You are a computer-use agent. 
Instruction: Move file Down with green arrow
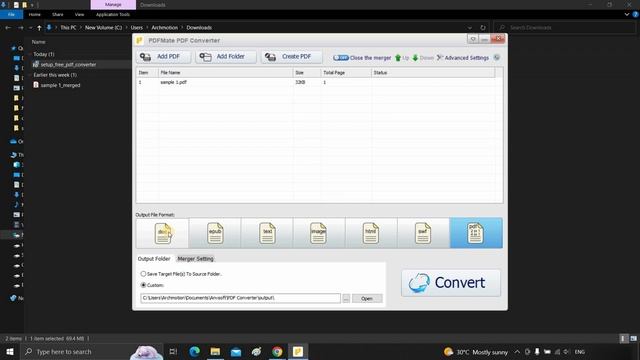(423, 58)
